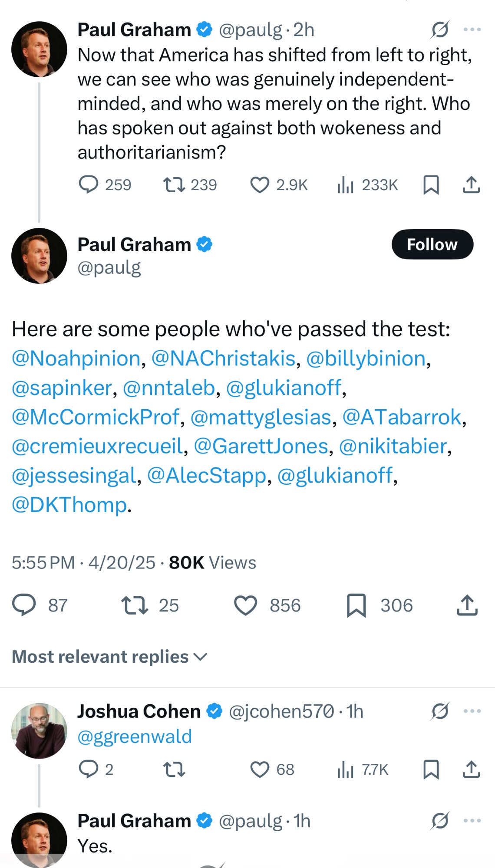Tap the Grok icon on Joshua Cohen's reply
This screenshot has height=868, width=495.
[x=440, y=711]
